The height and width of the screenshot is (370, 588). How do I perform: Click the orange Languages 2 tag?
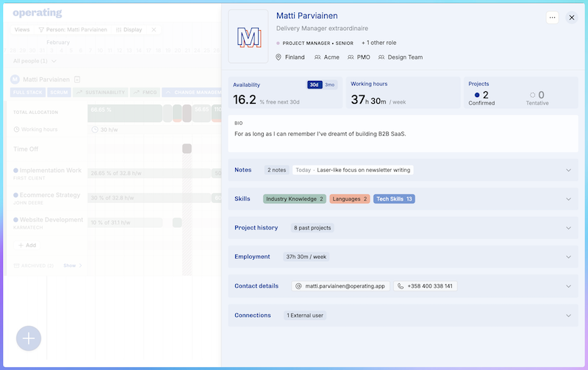[x=349, y=199]
